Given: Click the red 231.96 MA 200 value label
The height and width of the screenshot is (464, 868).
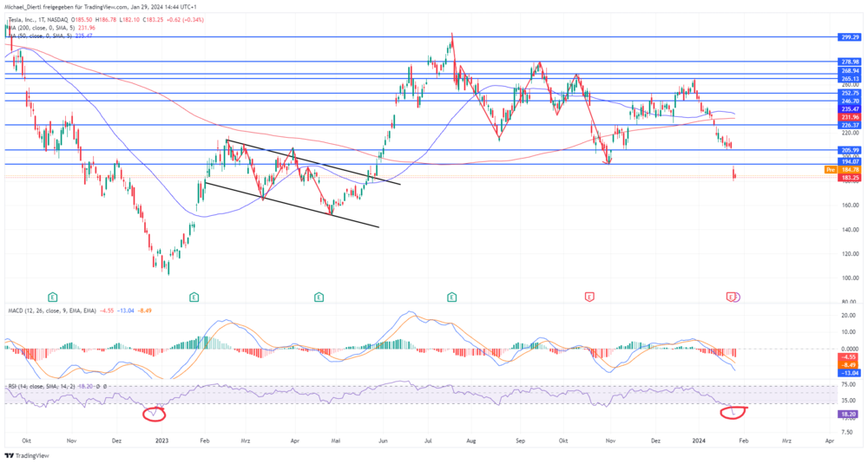Looking at the screenshot, I should pyautogui.click(x=849, y=117).
